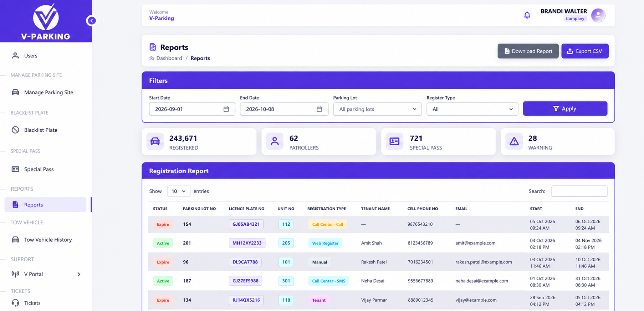Click the Blacklist Plate prohibited icon
Screen dimensions: 644x311
pos(15,130)
